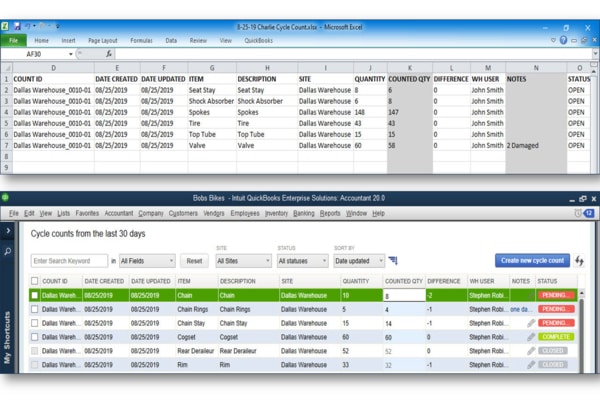Click the CLOSED status badge for Rear Deraileur
Image resolution: width=600 pixels, height=400 pixels.
[553, 351]
